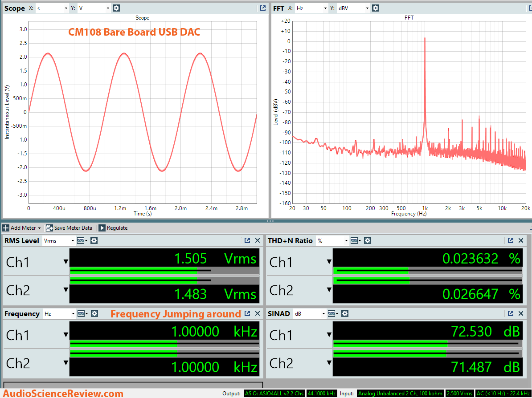Viewport: 532px width, 398px height.
Task: Open RMS Level meter display mode icon
Action: coord(82,241)
